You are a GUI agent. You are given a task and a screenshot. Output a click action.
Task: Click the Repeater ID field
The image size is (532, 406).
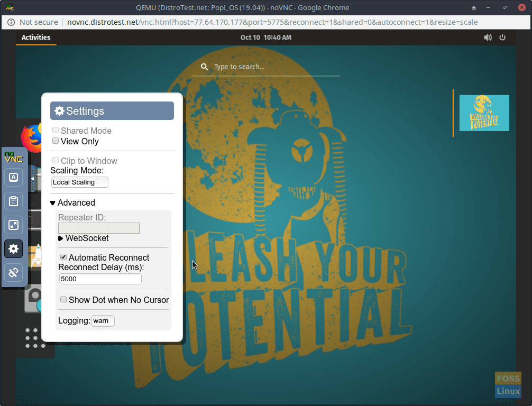(99, 228)
